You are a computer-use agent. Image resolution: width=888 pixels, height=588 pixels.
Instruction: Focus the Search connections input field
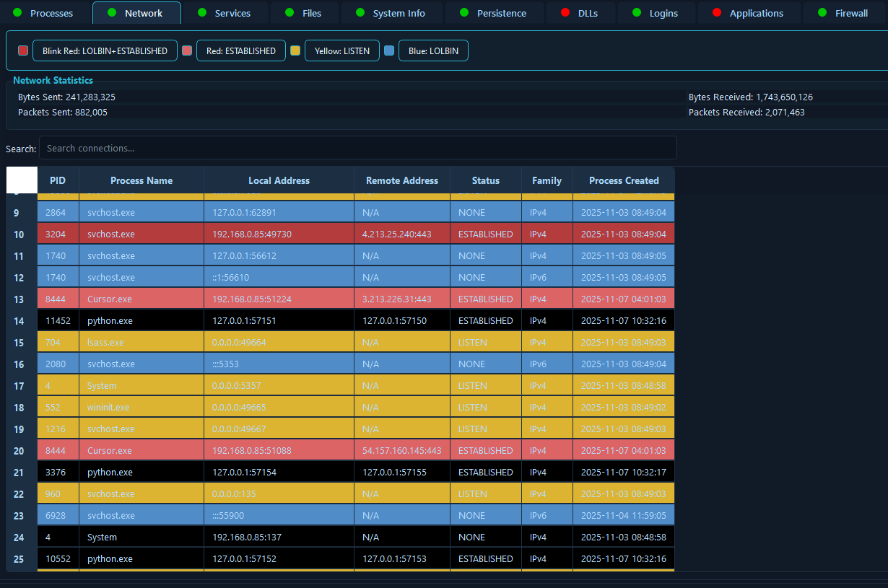click(x=357, y=148)
